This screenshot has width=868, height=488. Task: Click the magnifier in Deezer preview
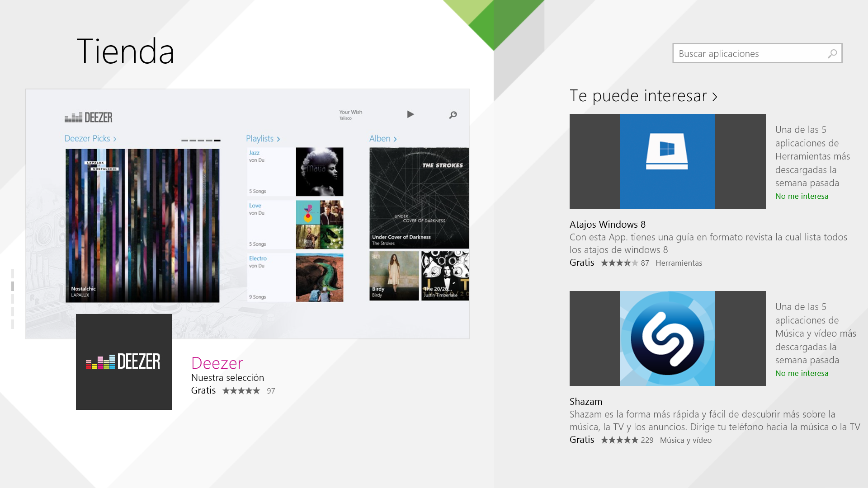453,115
